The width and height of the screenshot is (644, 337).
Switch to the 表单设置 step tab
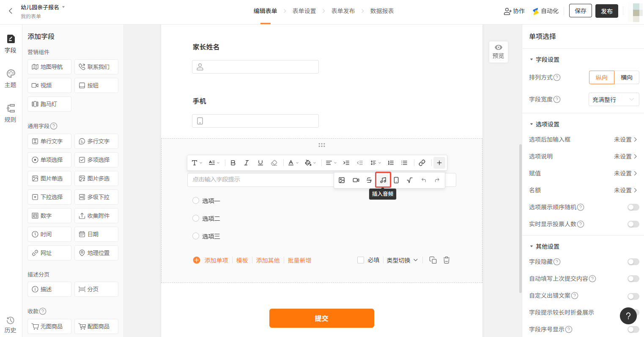click(304, 11)
